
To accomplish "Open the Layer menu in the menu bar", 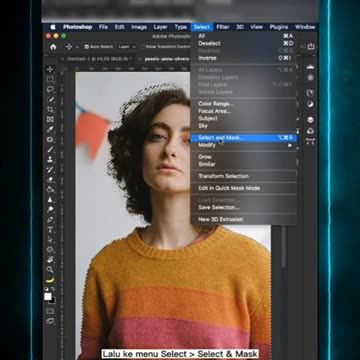I will [x=160, y=27].
